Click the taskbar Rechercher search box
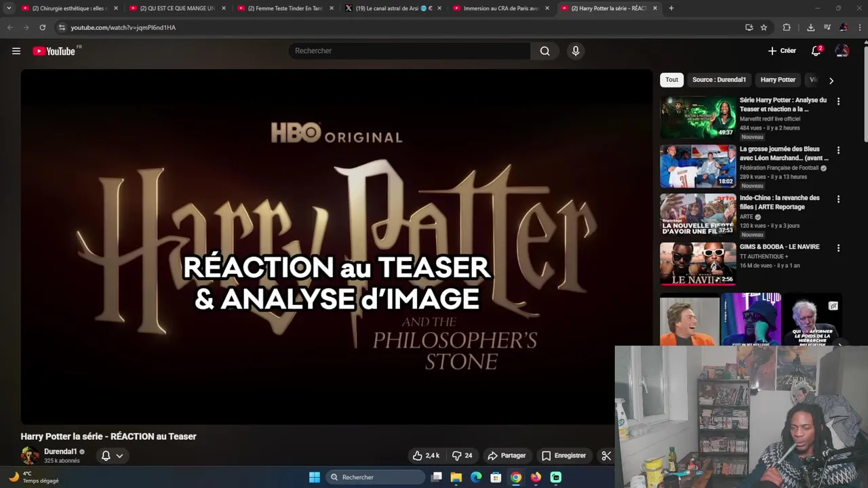 [x=375, y=477]
